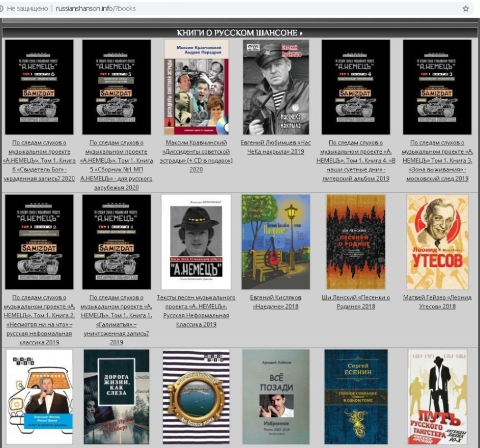Viewport: 480px width, 448px height.
Task: Open the «Дорога жизни, как слеза» cover
Action: click(117, 397)
